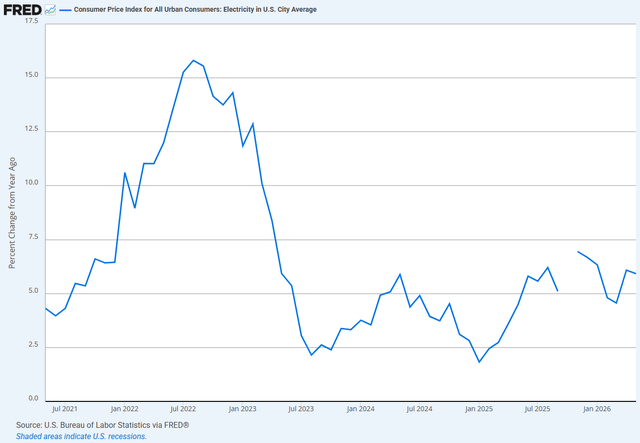Click the 7.5 y-axis value
Screen dimensions: 640x443
point(33,237)
